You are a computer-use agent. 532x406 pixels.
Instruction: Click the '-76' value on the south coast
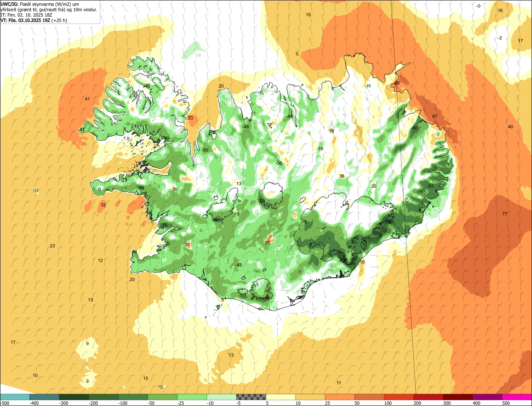tap(266, 298)
